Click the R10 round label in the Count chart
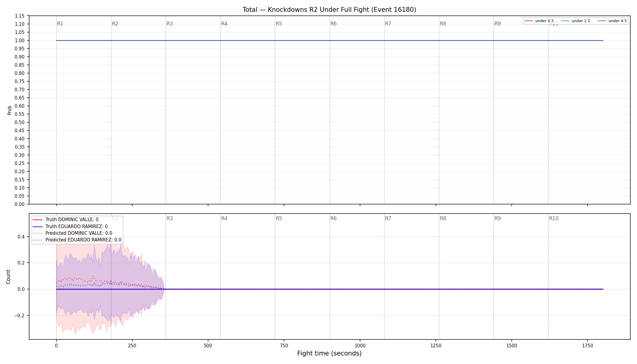 (x=554, y=218)
